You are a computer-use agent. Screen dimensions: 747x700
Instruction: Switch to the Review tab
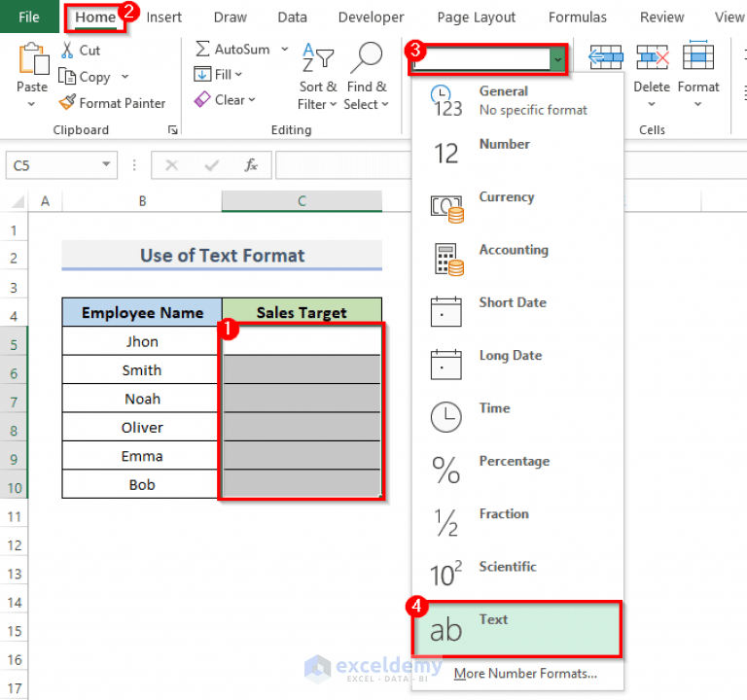(x=661, y=17)
